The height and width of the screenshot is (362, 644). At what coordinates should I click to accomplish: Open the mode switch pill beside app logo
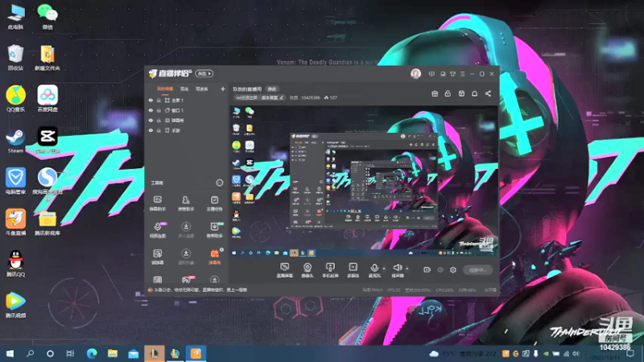coord(204,73)
